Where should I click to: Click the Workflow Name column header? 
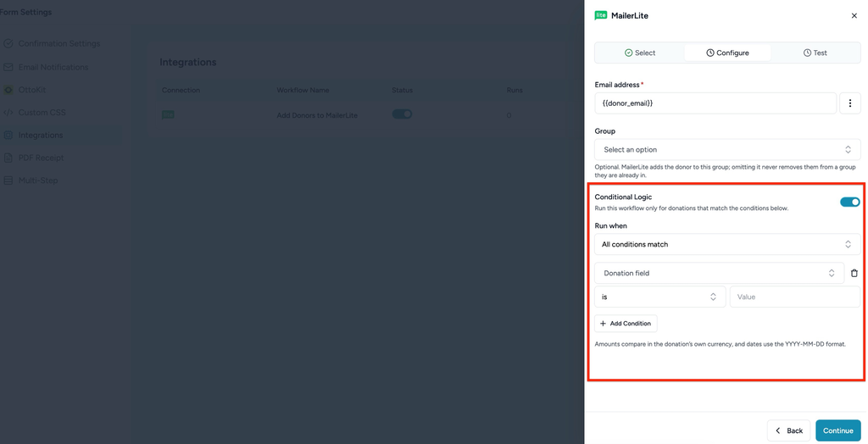[303, 90]
